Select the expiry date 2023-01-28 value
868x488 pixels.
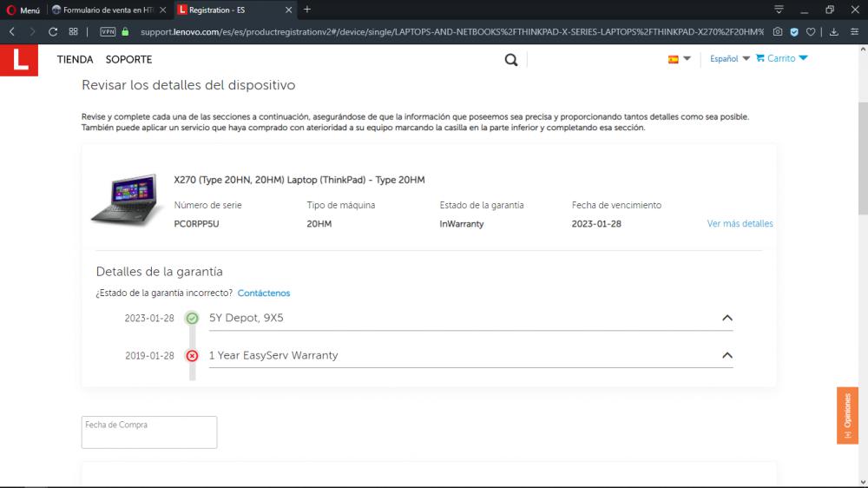pos(596,224)
